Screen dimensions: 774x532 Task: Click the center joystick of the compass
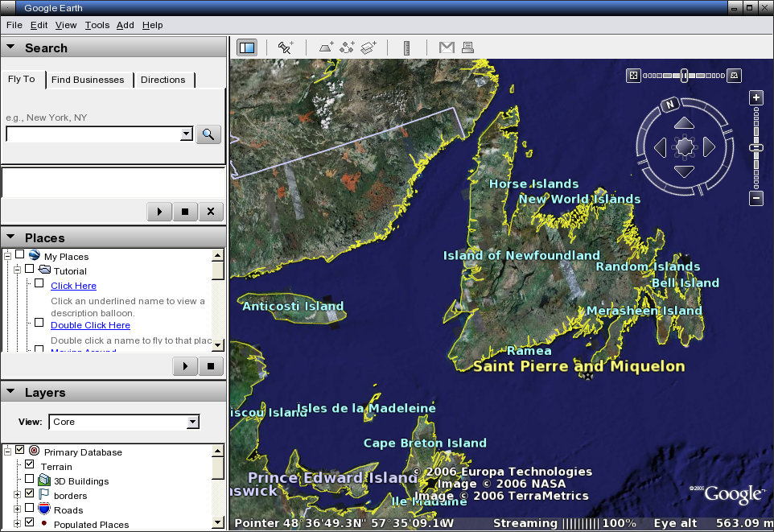(685, 146)
